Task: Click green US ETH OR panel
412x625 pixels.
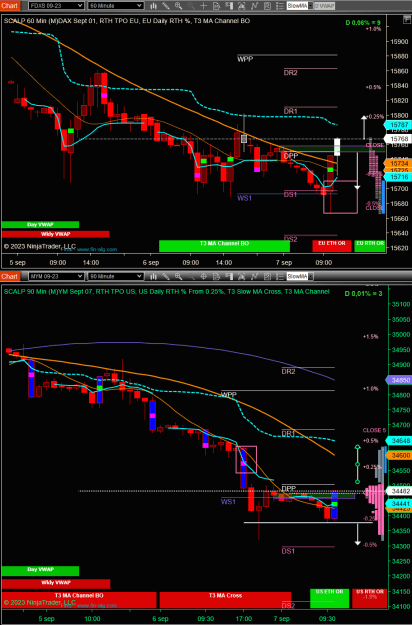Action: tap(330, 598)
